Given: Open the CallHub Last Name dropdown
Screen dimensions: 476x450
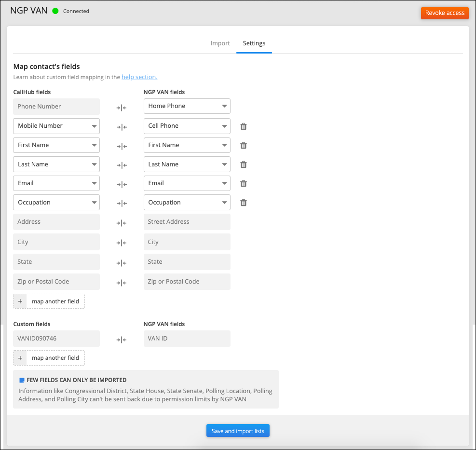Looking at the screenshot, I should tap(56, 164).
